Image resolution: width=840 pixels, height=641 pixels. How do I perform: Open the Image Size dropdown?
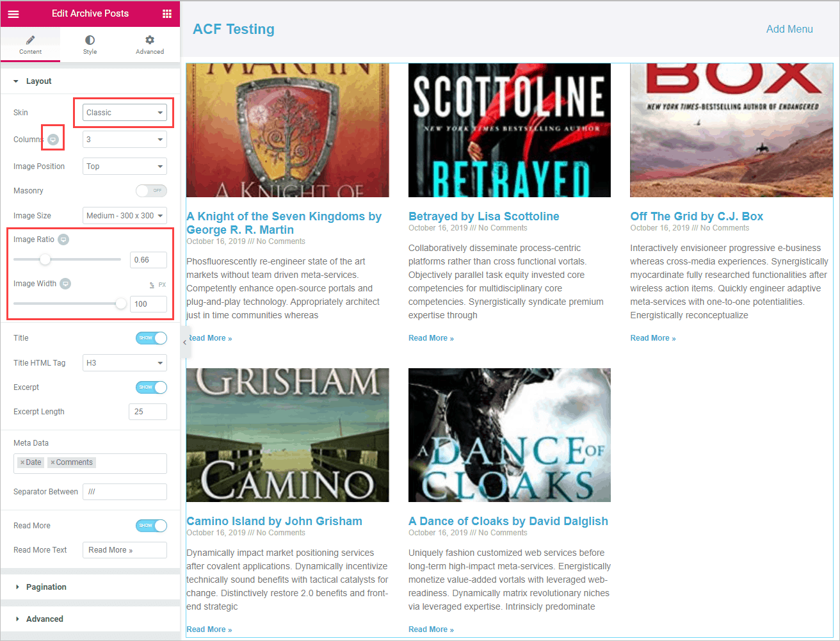coord(125,216)
